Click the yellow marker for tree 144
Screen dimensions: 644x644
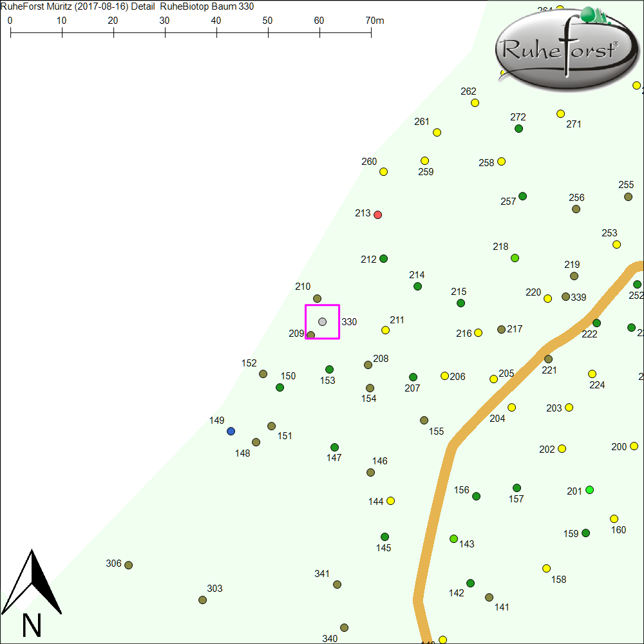pos(390,500)
